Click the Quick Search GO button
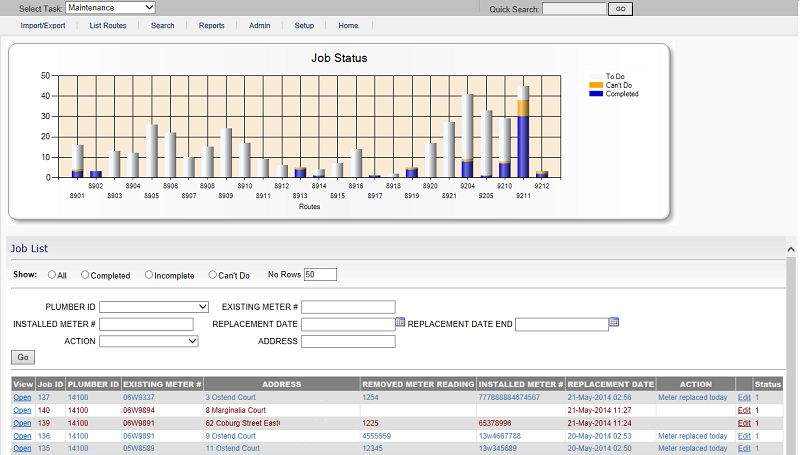The height and width of the screenshot is (455, 801). point(620,9)
